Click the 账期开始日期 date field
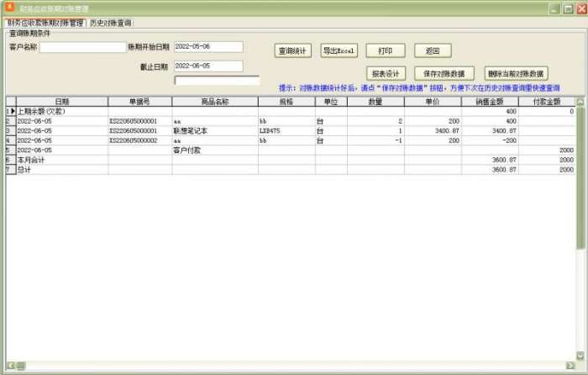 (x=208, y=46)
